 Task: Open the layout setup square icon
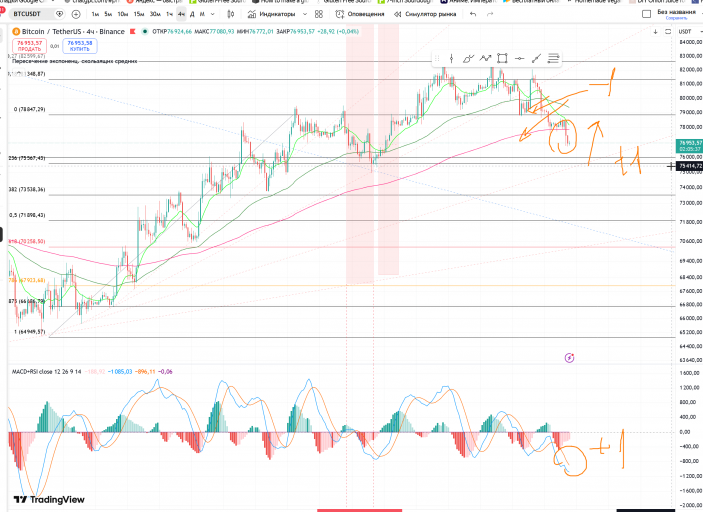[647, 14]
